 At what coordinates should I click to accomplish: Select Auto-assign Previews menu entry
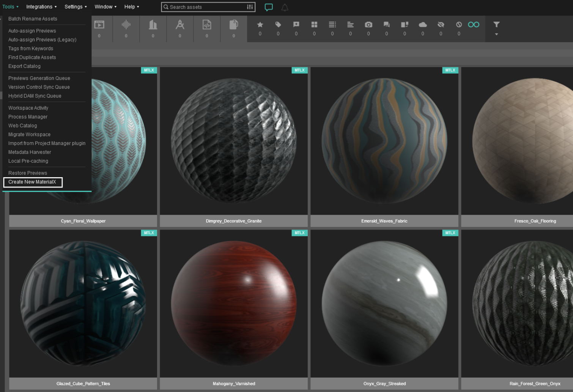[32, 31]
